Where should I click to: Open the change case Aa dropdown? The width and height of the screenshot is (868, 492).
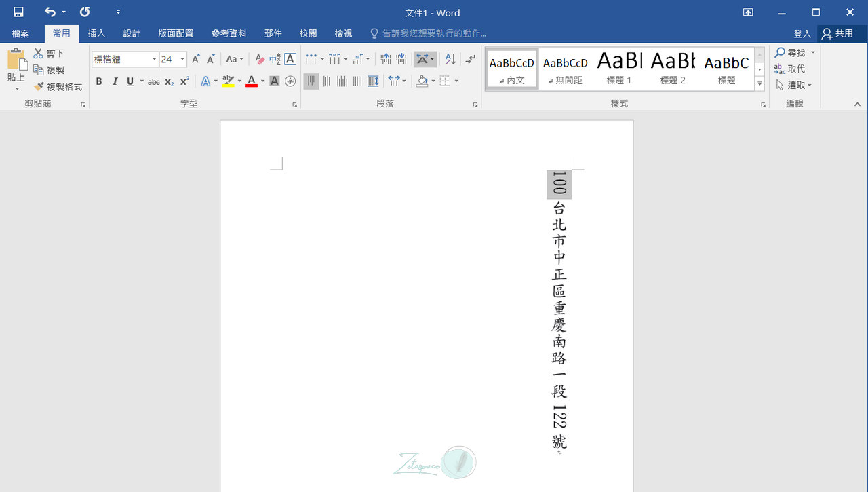pyautogui.click(x=235, y=59)
